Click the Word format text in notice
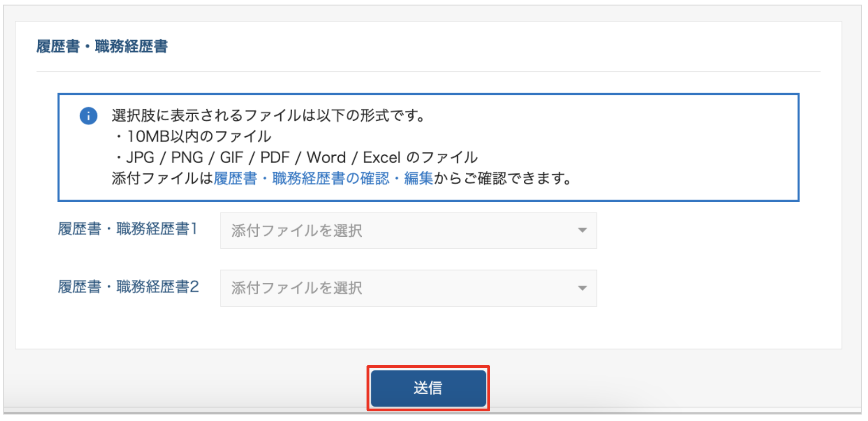Viewport: 868px width, 421px height. coord(326,158)
